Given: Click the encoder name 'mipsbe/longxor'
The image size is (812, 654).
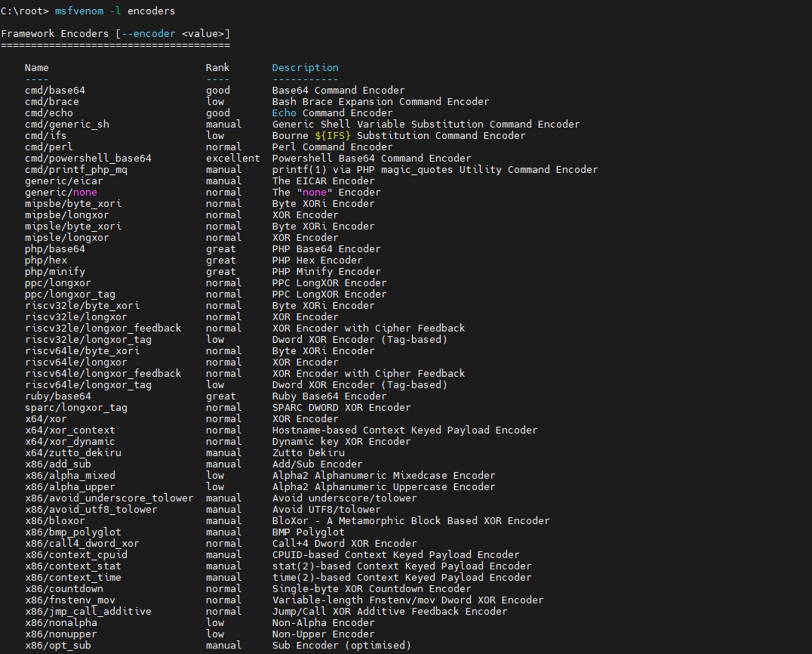Looking at the screenshot, I should coord(67,215).
